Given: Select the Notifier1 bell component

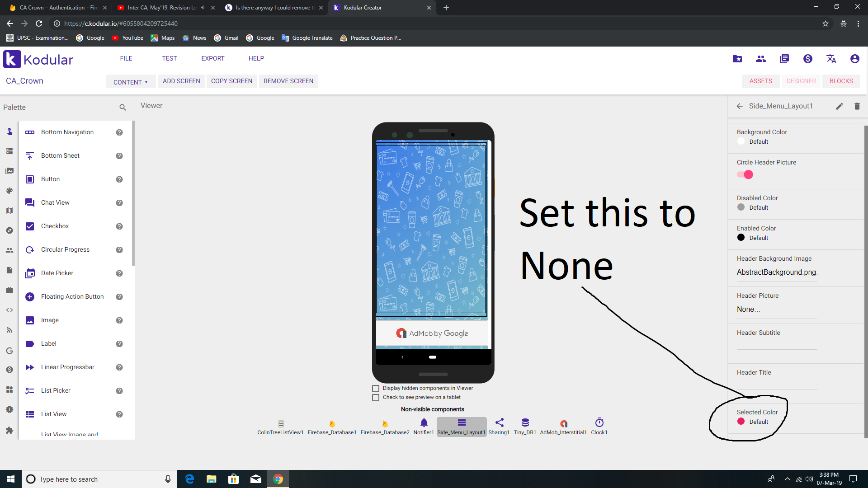Looking at the screenshot, I should (x=424, y=423).
